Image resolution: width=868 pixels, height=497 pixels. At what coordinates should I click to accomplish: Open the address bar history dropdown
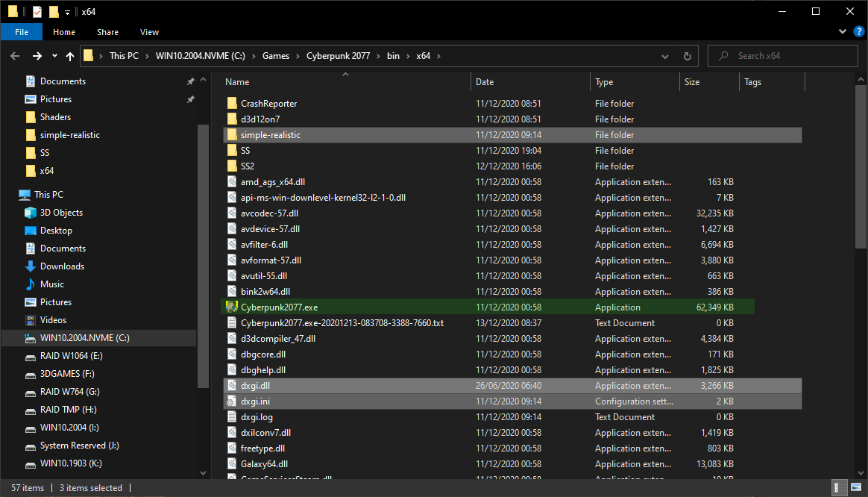665,56
